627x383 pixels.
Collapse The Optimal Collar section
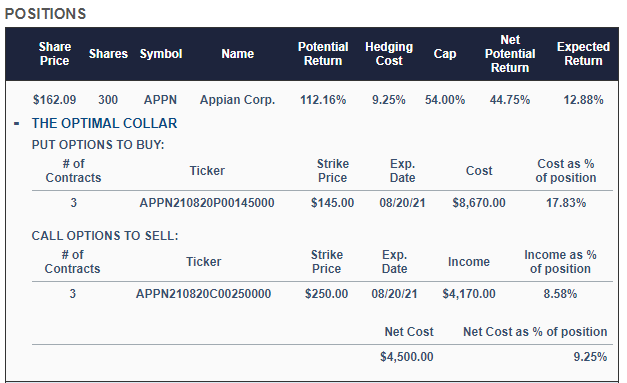coord(16,124)
